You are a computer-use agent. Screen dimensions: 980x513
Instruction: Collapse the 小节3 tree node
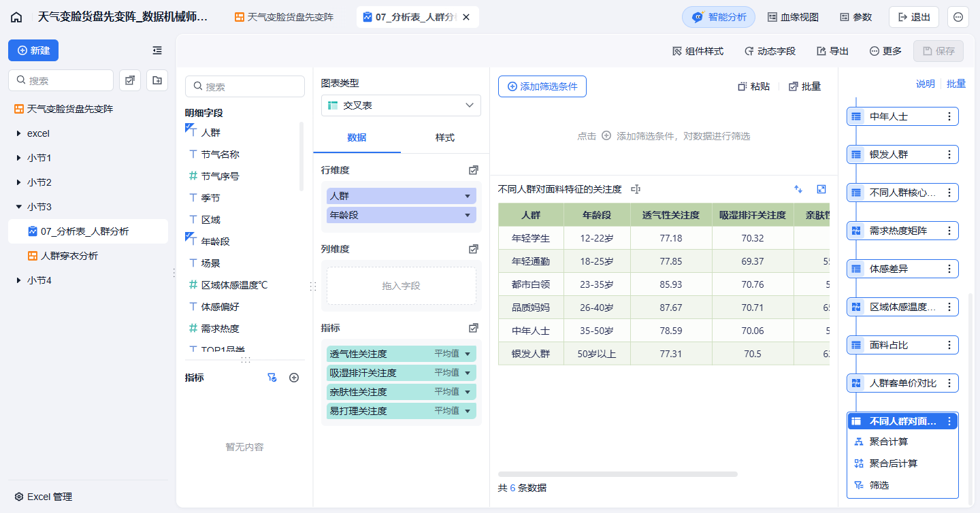(x=19, y=207)
